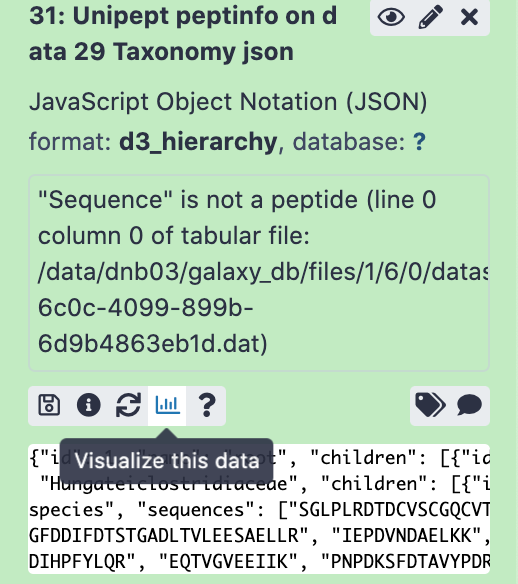Edit dataset tags with the tags icon
Image resolution: width=518 pixels, height=584 pixels.
coord(430,405)
